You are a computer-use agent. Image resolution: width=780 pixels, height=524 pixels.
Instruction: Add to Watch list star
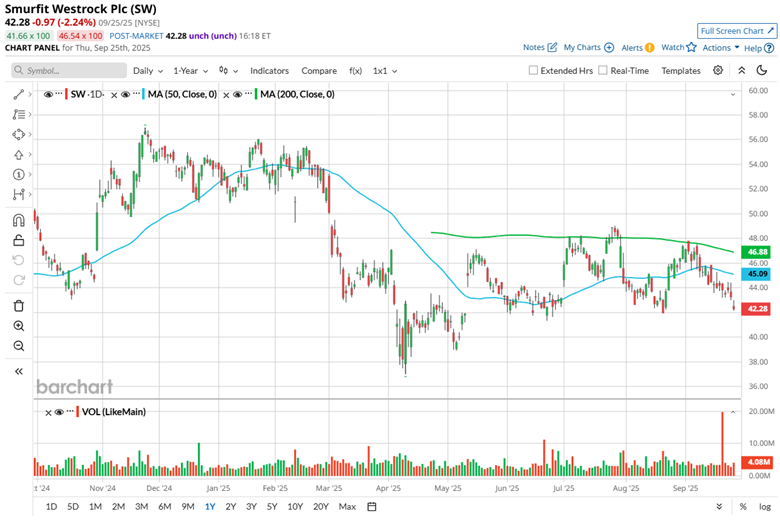coord(691,47)
